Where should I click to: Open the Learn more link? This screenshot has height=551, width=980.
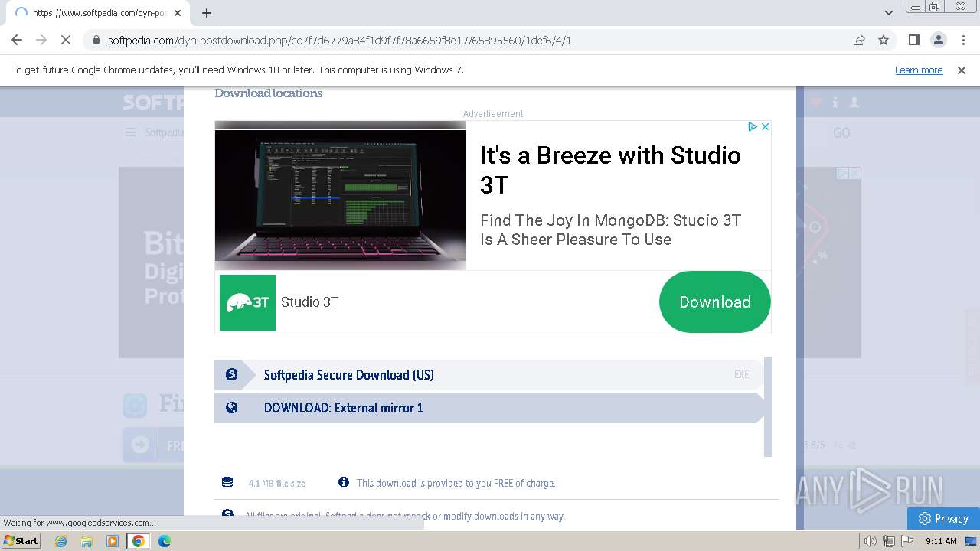tap(919, 70)
